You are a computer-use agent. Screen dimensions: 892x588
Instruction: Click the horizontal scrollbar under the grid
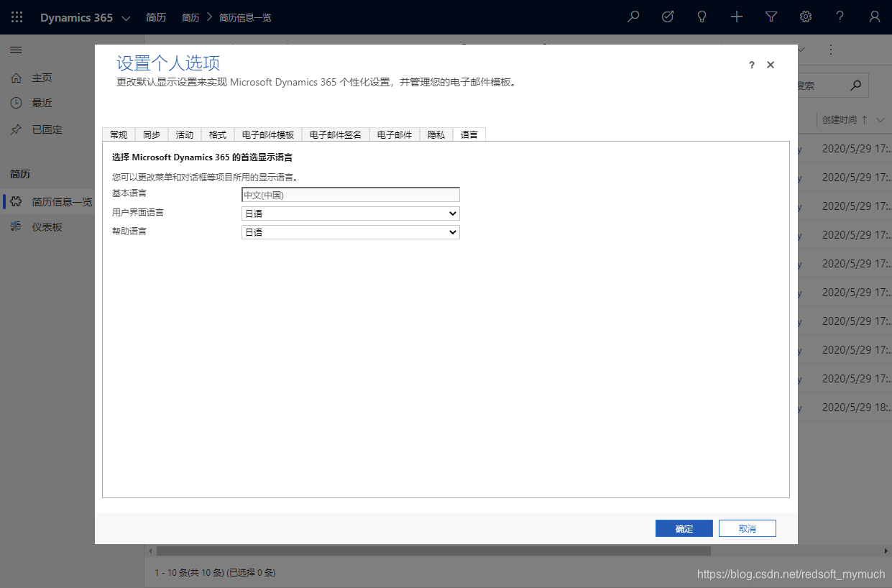433,551
